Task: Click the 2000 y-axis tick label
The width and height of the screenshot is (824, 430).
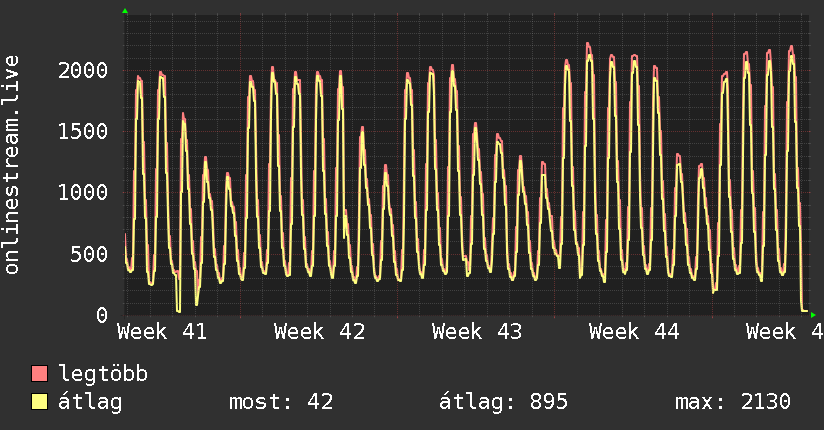Action: (x=83, y=70)
